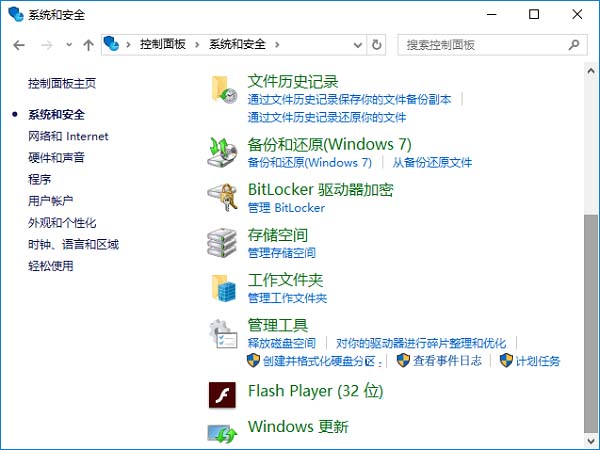Expand chevron after 系统和安全 in breadcrumb

277,45
